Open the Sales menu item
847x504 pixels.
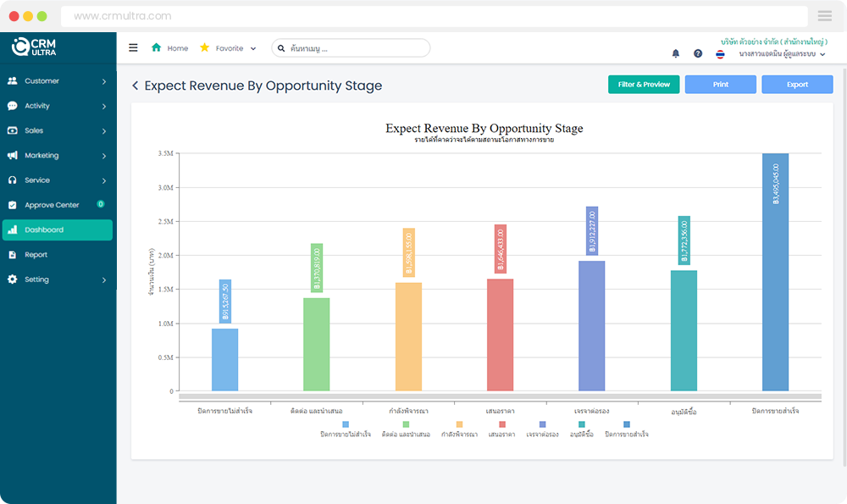click(x=58, y=130)
